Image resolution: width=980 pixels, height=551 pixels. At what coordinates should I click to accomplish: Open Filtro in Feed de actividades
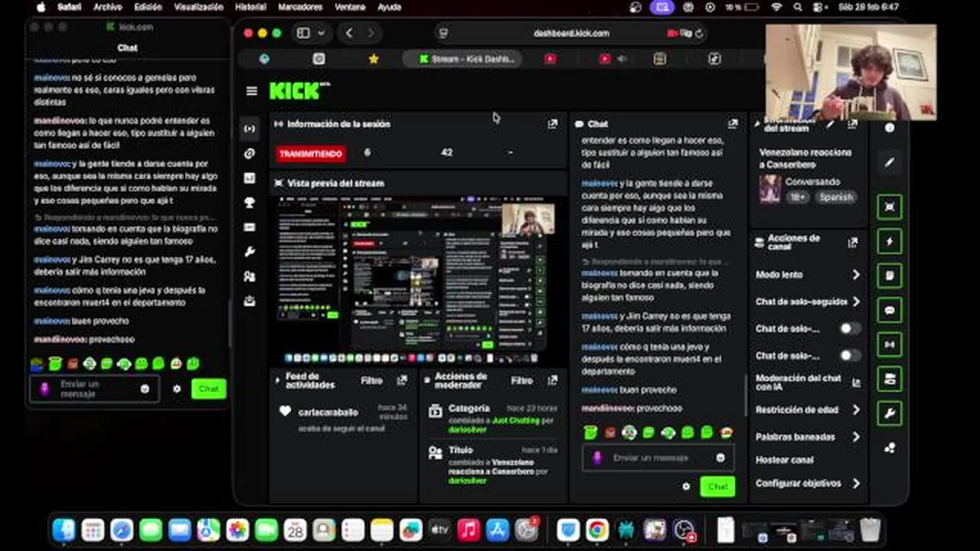[371, 380]
